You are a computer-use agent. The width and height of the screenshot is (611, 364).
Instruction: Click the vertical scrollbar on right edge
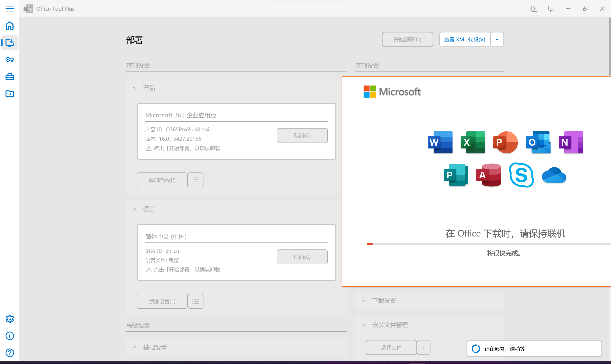[x=610, y=47]
